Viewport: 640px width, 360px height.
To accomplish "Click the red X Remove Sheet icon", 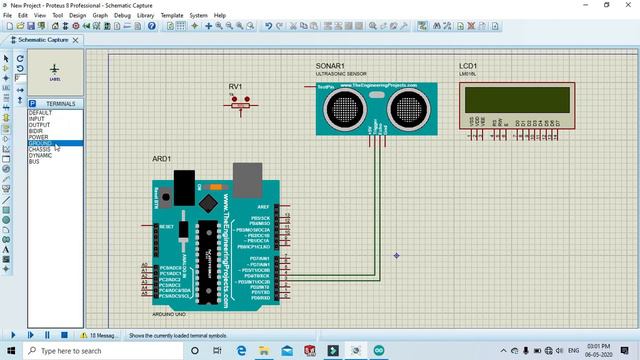I will (471, 26).
